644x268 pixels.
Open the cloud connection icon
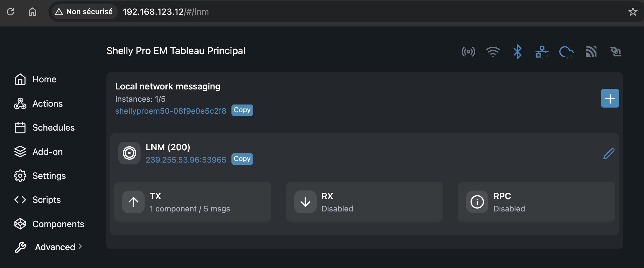coord(566,52)
